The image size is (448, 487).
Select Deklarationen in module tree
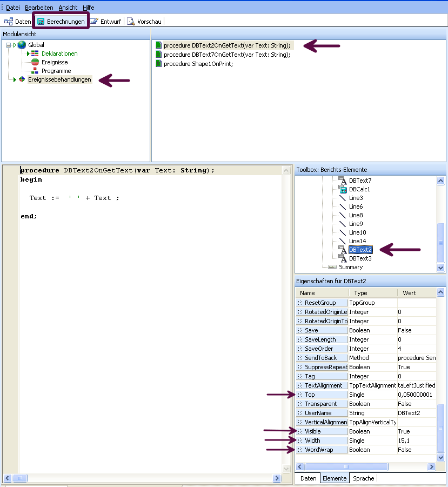coord(59,54)
